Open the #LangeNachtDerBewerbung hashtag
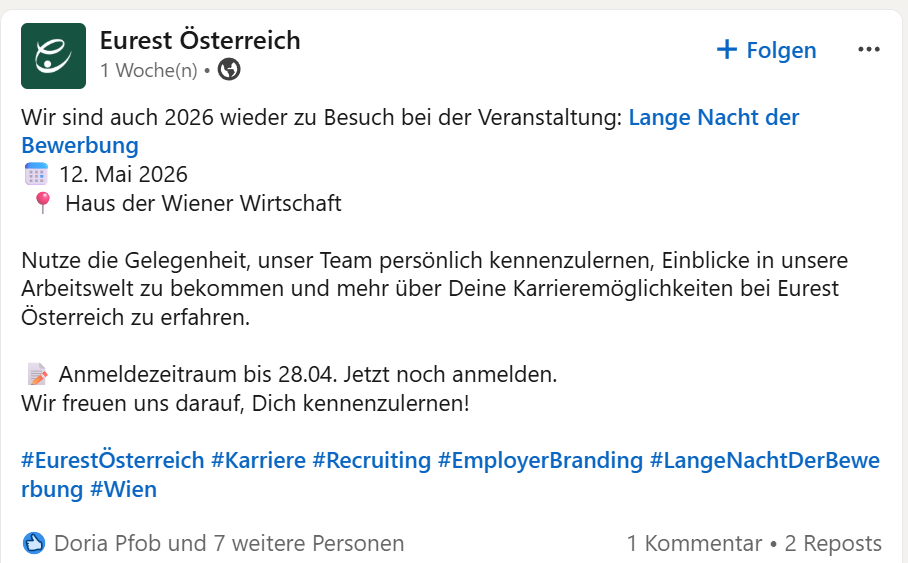Screen dimensions: 908x563 (x=765, y=460)
